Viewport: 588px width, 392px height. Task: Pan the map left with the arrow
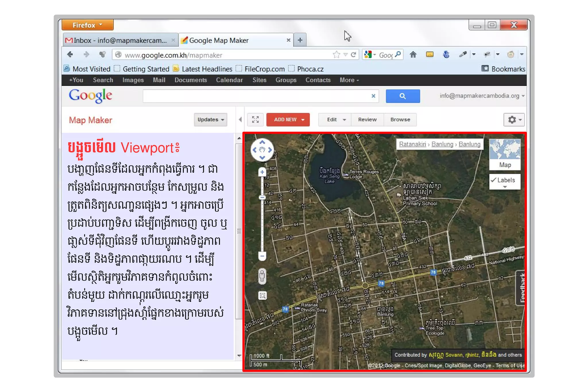[x=254, y=150]
